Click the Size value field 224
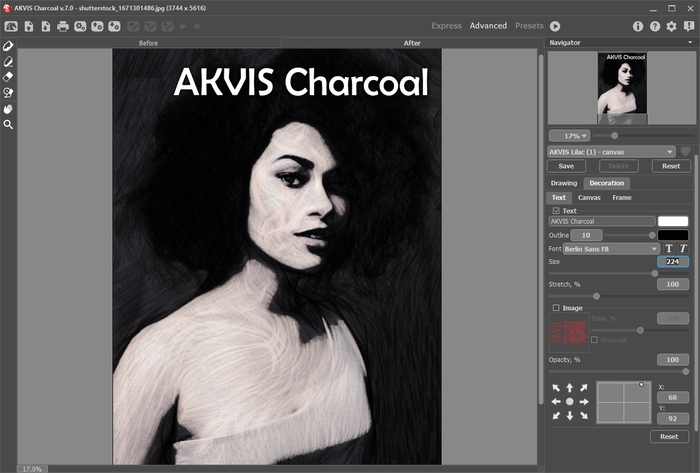 673,261
